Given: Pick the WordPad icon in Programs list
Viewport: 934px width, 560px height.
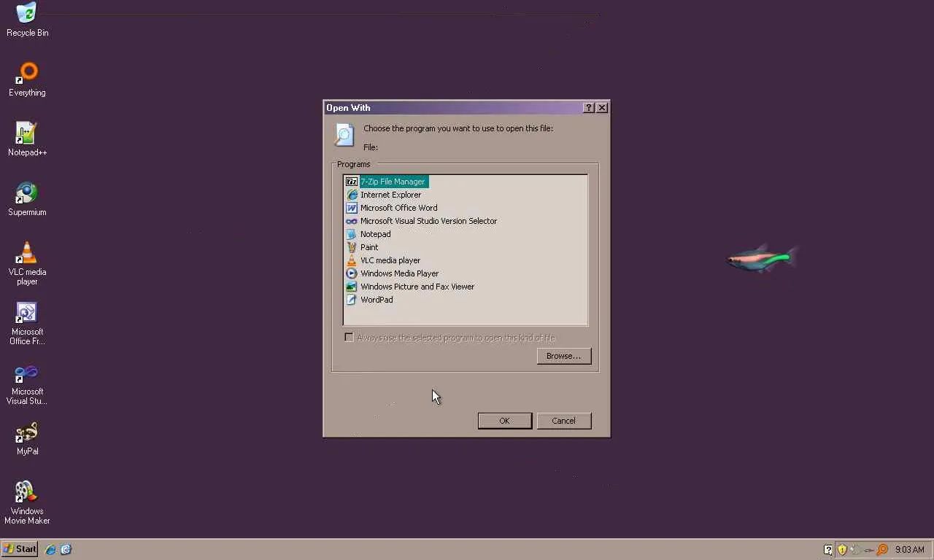Looking at the screenshot, I should (x=352, y=300).
